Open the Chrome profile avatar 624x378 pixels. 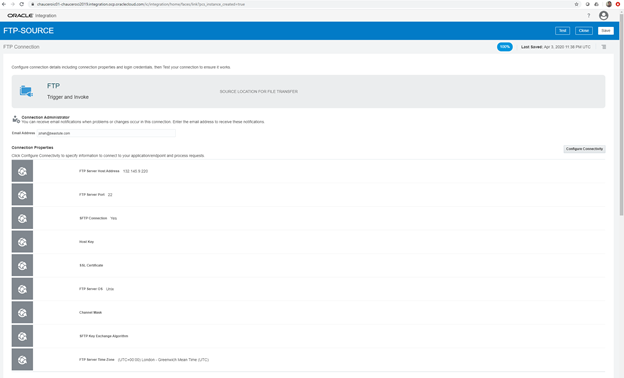click(x=608, y=4)
